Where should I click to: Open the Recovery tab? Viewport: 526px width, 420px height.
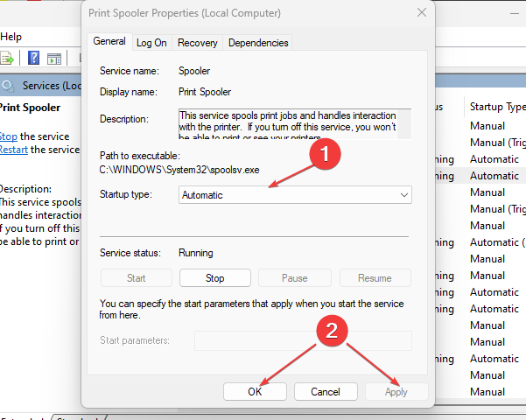pos(198,43)
